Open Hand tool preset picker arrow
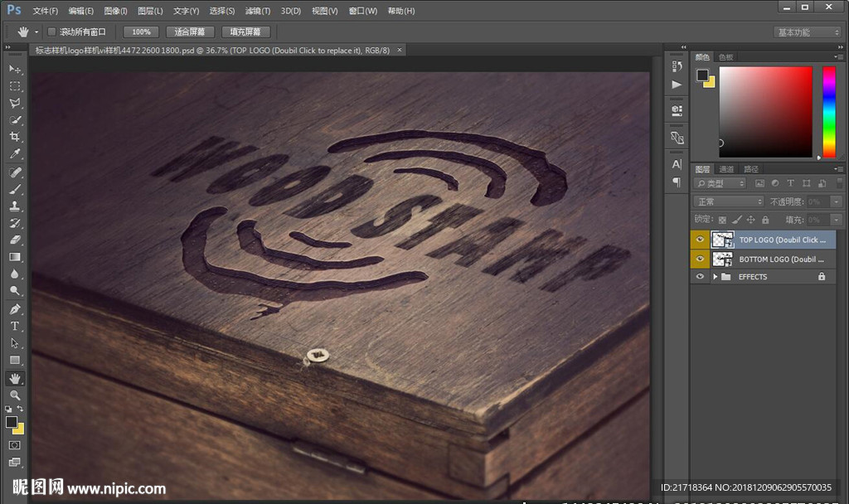 tap(36, 32)
